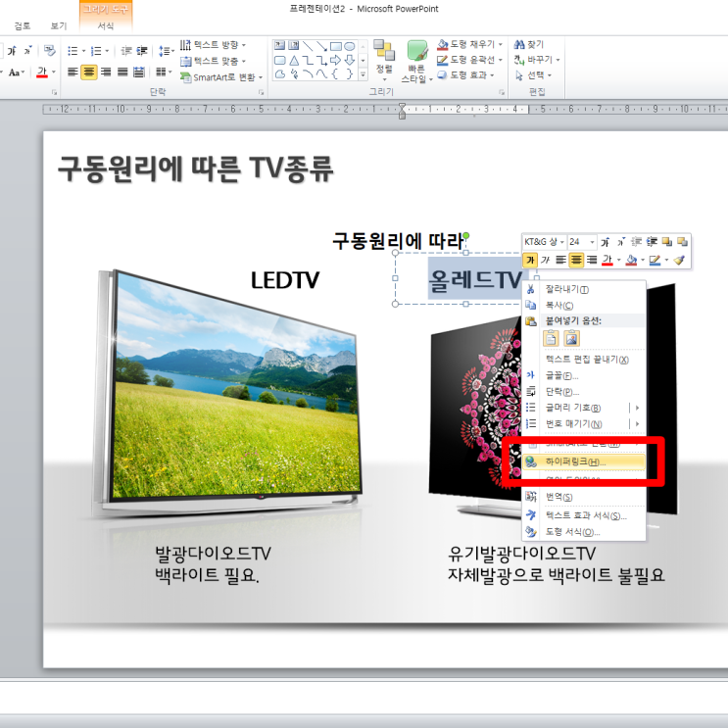Insert a vertical text box shape

pos(293,45)
